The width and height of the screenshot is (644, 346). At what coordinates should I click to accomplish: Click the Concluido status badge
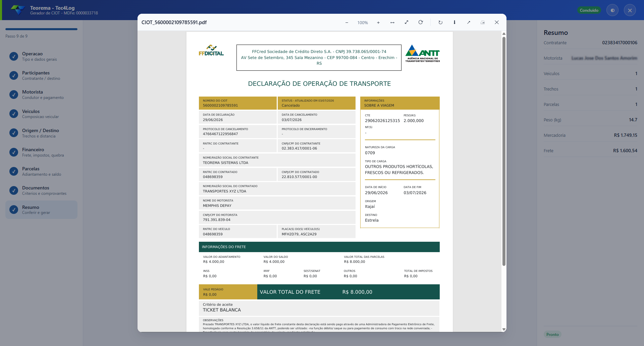coord(589,10)
